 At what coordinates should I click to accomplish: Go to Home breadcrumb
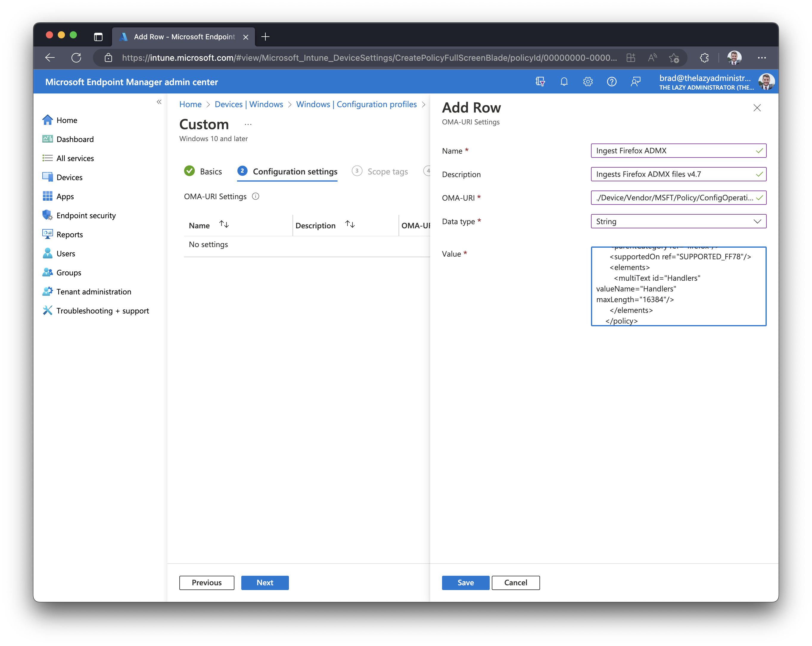(190, 104)
